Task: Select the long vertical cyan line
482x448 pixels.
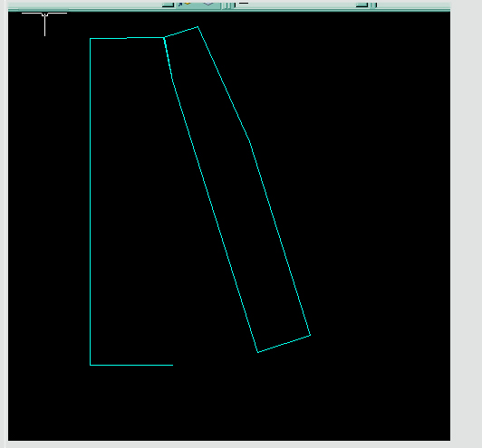Action: [x=90, y=202]
